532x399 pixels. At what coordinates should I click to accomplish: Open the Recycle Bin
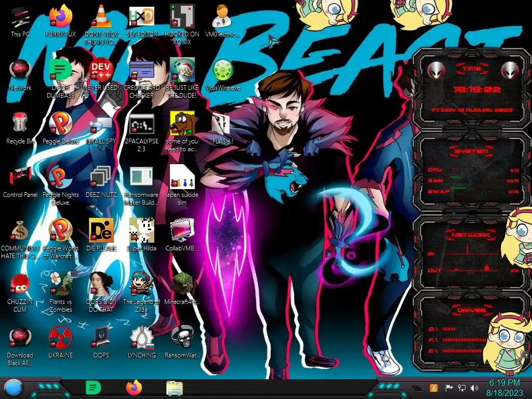tap(20, 129)
